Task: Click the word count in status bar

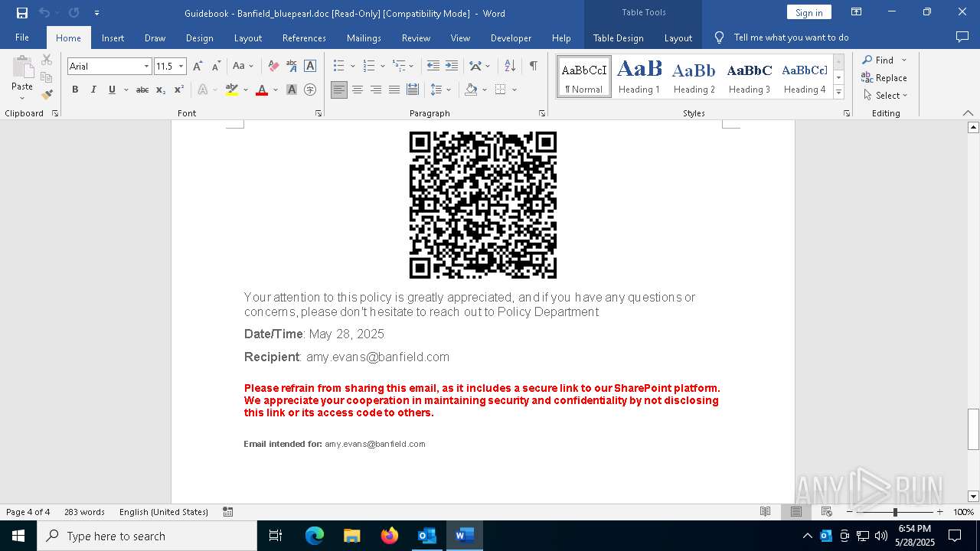Action: point(84,512)
